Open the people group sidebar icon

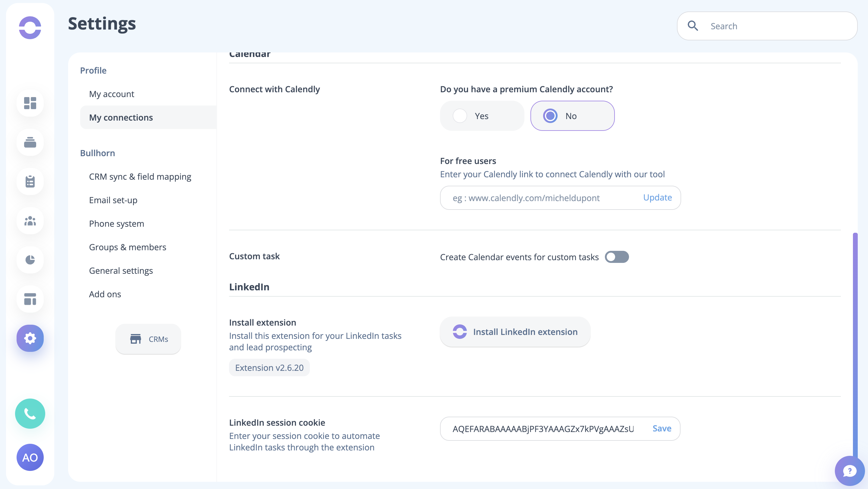30,221
